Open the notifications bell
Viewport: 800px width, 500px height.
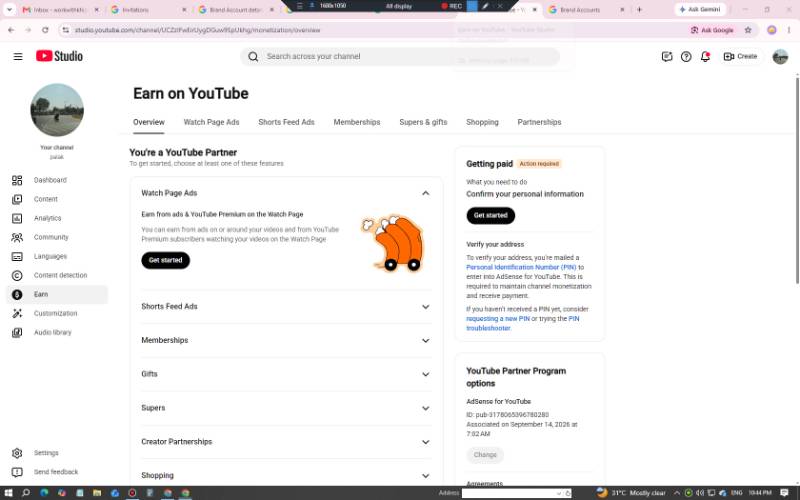(x=705, y=57)
